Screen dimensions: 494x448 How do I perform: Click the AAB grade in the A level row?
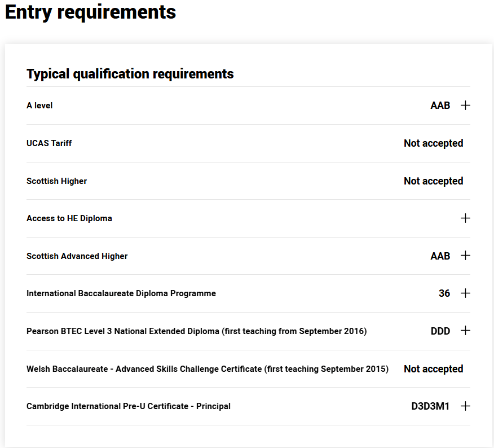click(440, 106)
